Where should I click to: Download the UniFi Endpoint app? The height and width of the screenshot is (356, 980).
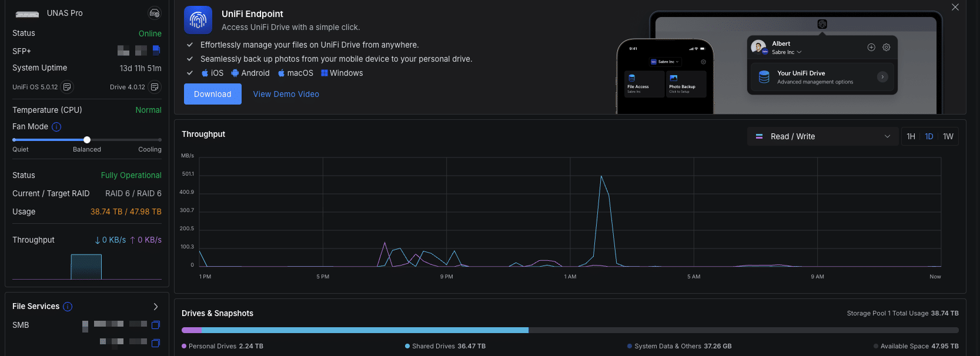point(213,94)
